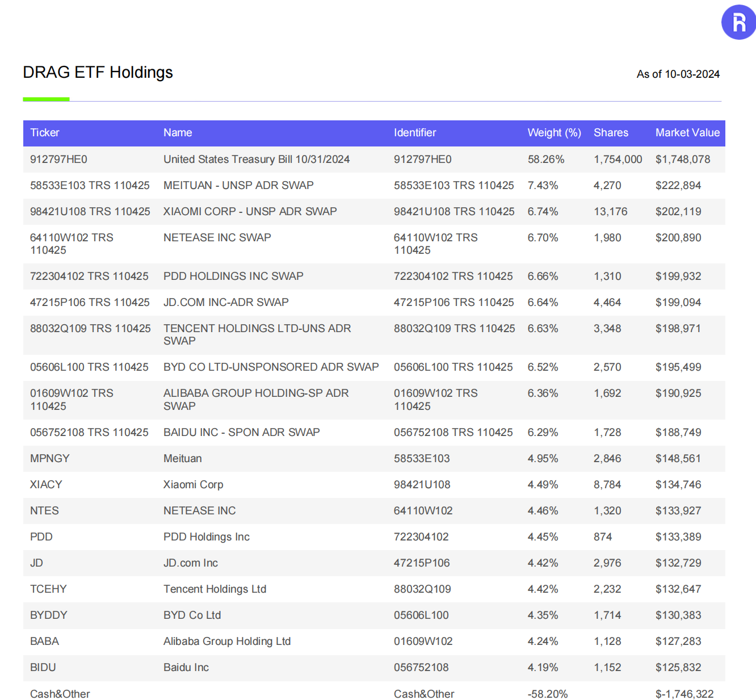Click the 05606L100 identifier cell
The width and height of the screenshot is (756, 700).
pyautogui.click(x=421, y=615)
